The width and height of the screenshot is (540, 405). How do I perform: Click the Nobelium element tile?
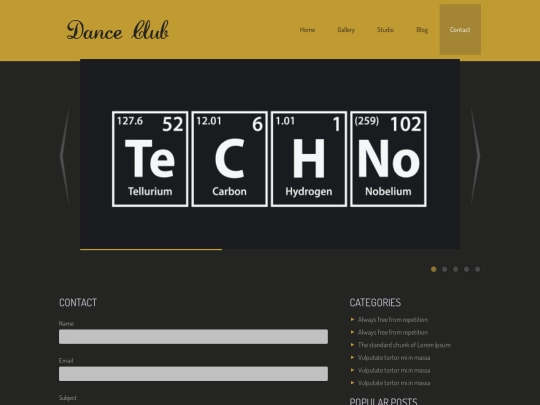[388, 159]
